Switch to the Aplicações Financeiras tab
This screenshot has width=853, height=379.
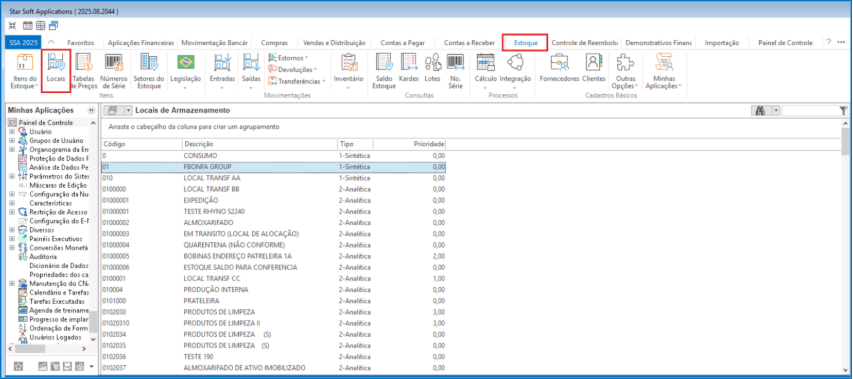coord(141,42)
